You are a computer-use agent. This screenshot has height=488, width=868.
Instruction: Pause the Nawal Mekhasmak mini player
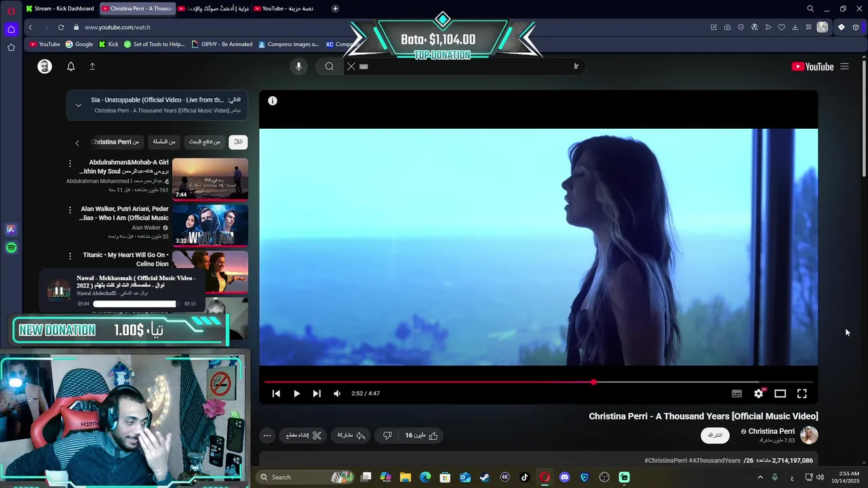click(x=59, y=291)
